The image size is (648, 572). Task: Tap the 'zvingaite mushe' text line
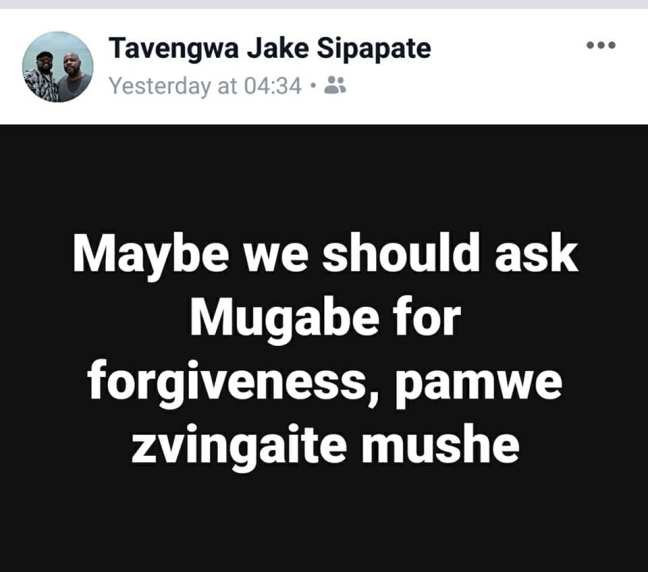pos(326,447)
